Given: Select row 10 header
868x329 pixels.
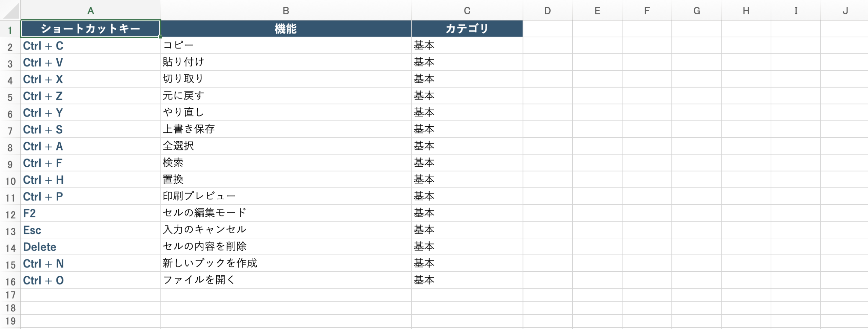Looking at the screenshot, I should pos(10,181).
